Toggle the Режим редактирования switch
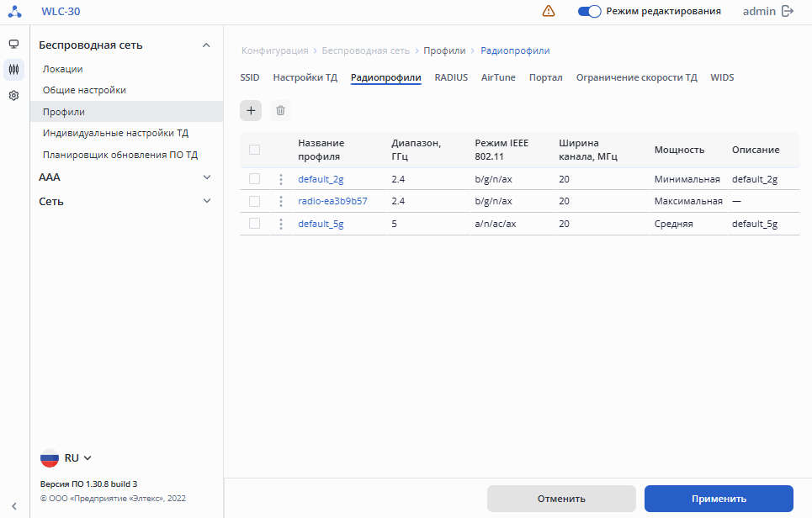 click(589, 11)
